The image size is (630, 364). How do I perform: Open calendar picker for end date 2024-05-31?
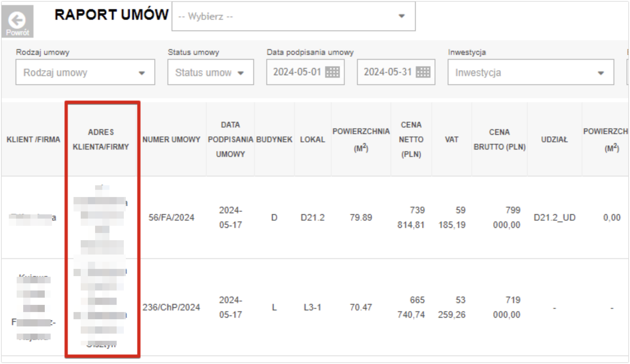click(423, 72)
